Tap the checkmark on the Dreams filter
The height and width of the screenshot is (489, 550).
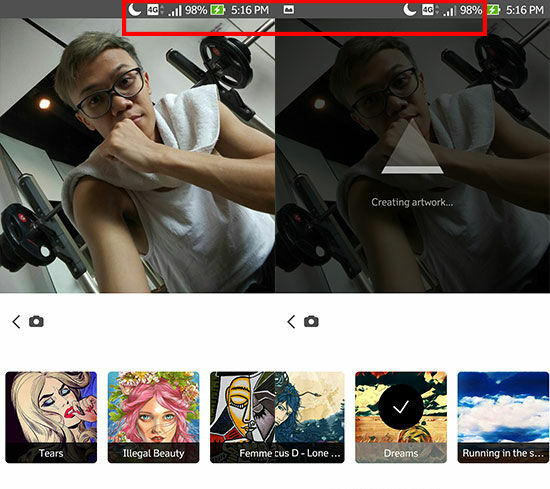[x=401, y=407]
